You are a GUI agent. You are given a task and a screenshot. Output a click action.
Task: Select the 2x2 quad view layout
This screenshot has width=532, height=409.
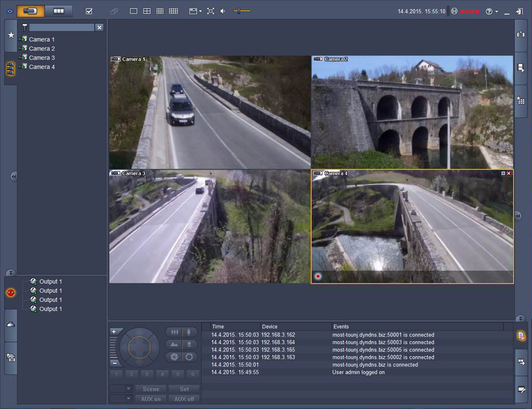(147, 11)
